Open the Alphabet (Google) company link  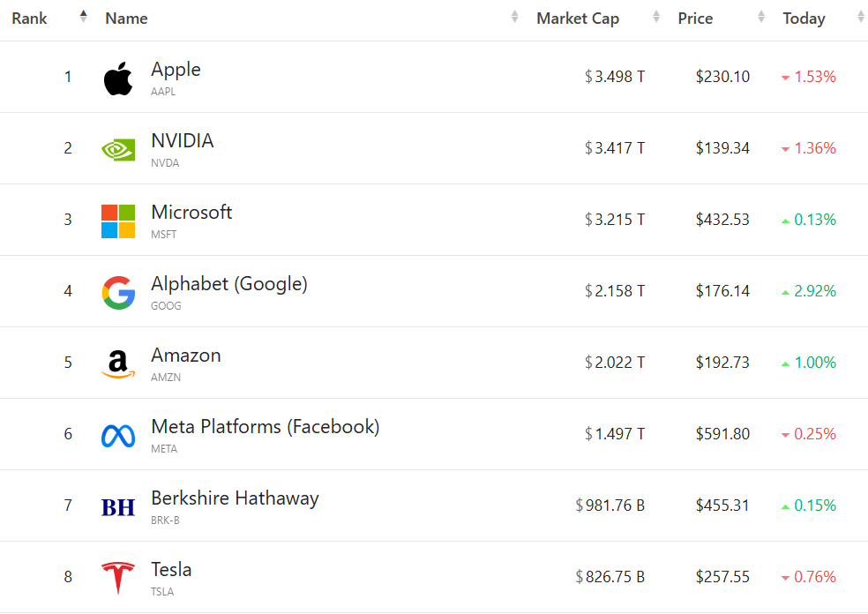[229, 284]
